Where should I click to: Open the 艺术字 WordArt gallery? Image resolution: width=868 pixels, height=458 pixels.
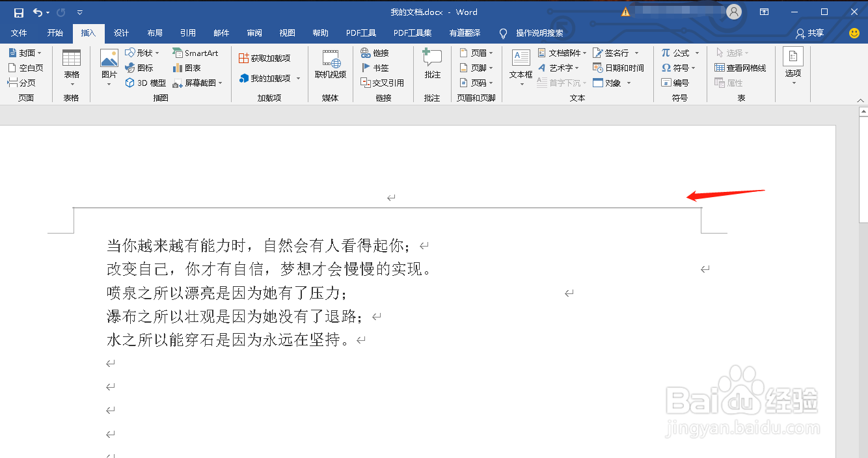562,68
